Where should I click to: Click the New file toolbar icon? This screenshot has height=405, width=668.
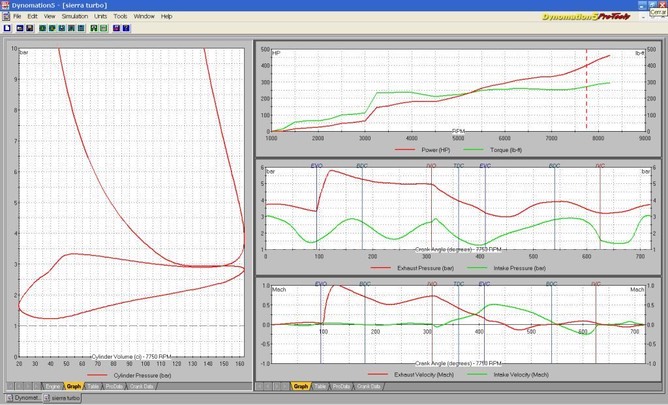point(7,28)
